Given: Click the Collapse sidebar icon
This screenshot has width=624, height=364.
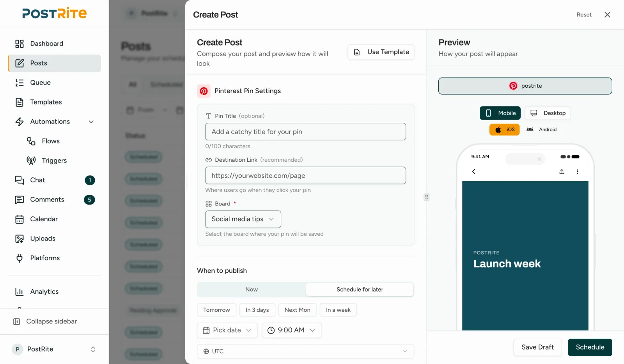Looking at the screenshot, I should pyautogui.click(x=17, y=322).
